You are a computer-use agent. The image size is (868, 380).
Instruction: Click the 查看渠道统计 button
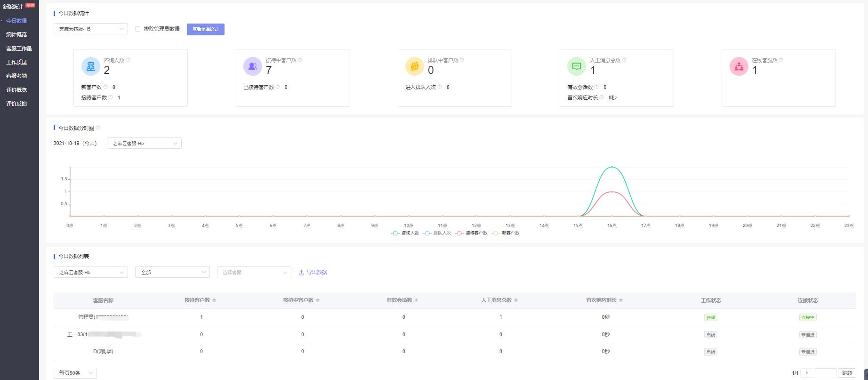pos(206,29)
